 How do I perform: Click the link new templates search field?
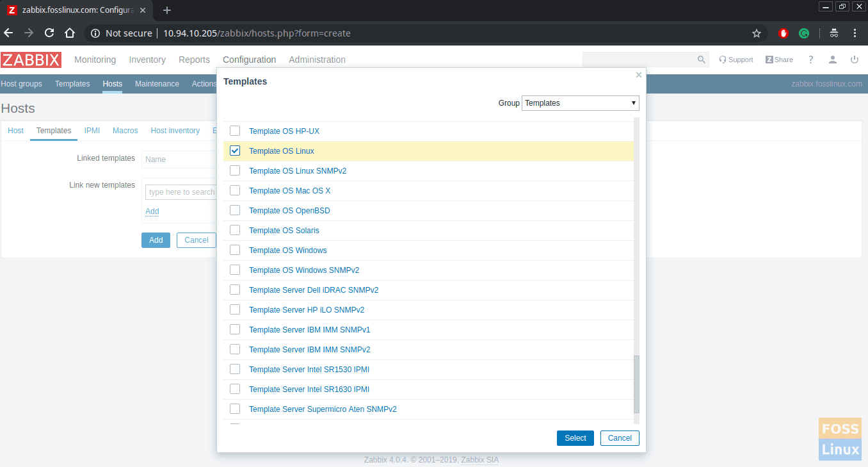tap(181, 192)
